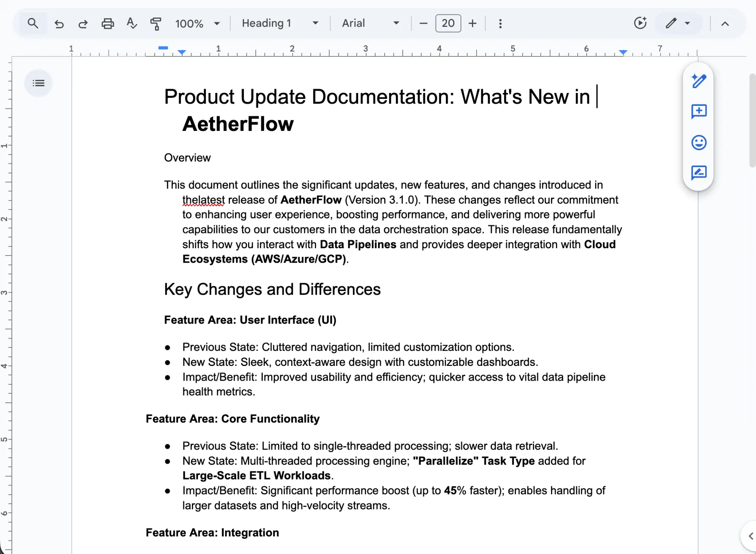
Task: Run spelling and grammar check
Action: [x=132, y=23]
